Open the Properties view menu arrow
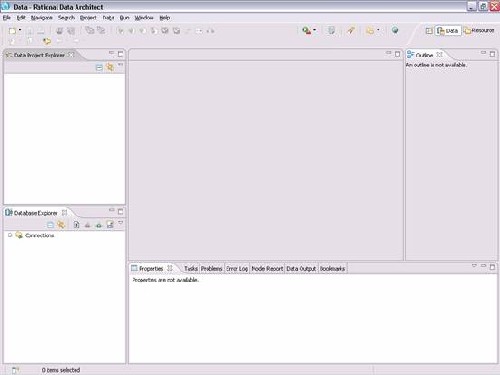The image size is (500, 375). point(474,266)
